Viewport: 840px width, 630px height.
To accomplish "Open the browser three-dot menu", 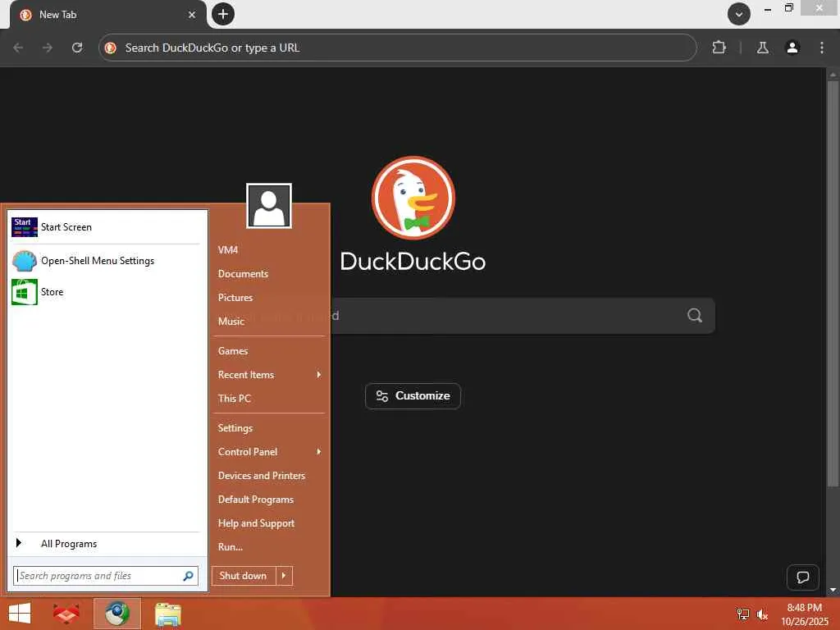I will tap(822, 48).
